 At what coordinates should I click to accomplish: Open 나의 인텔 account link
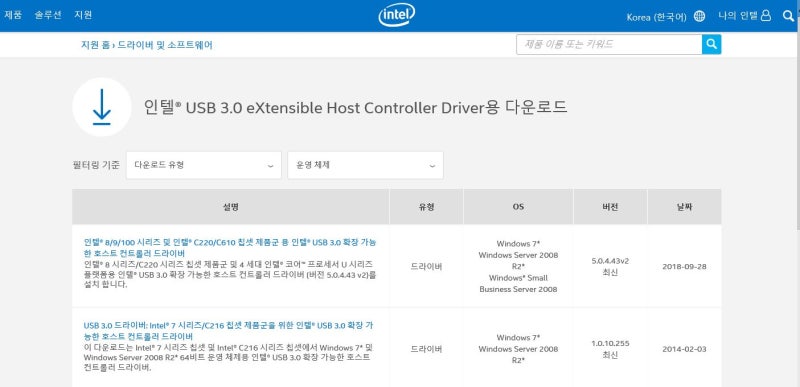pos(738,16)
